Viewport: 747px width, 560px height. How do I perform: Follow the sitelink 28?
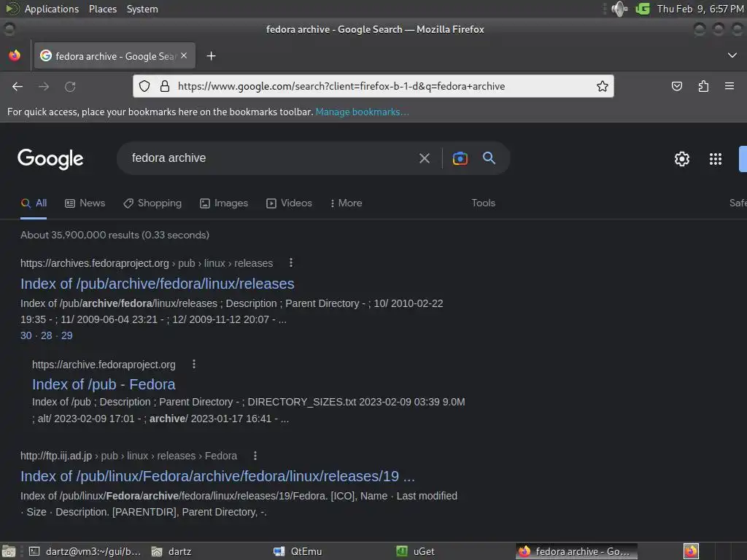coord(46,335)
